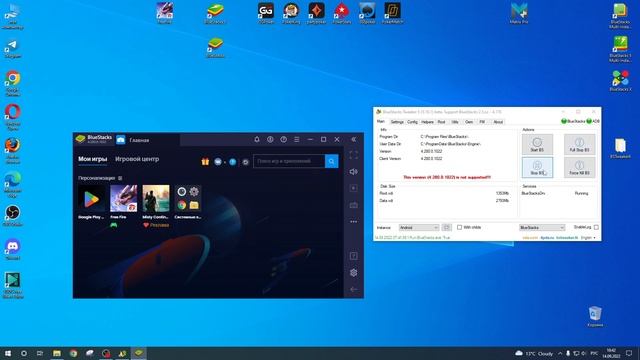Open settings gear icon in BlueStacks sidebar
The width and height of the screenshot is (640, 360).
[x=353, y=273]
